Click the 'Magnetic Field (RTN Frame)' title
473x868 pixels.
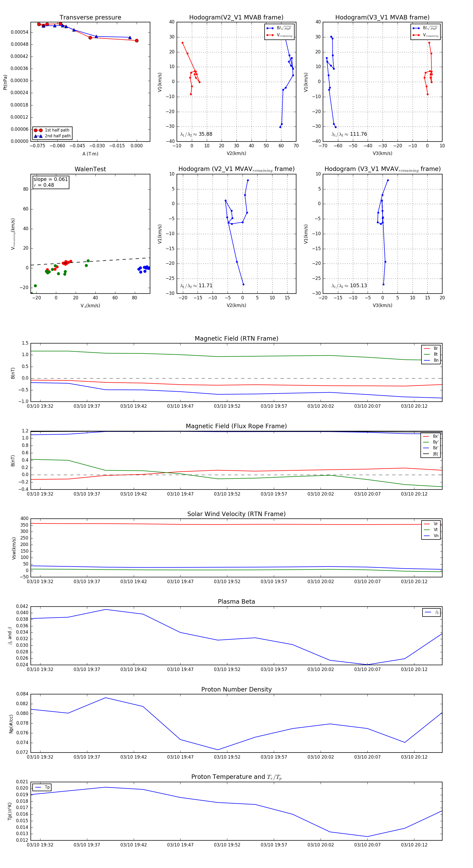coord(236,339)
